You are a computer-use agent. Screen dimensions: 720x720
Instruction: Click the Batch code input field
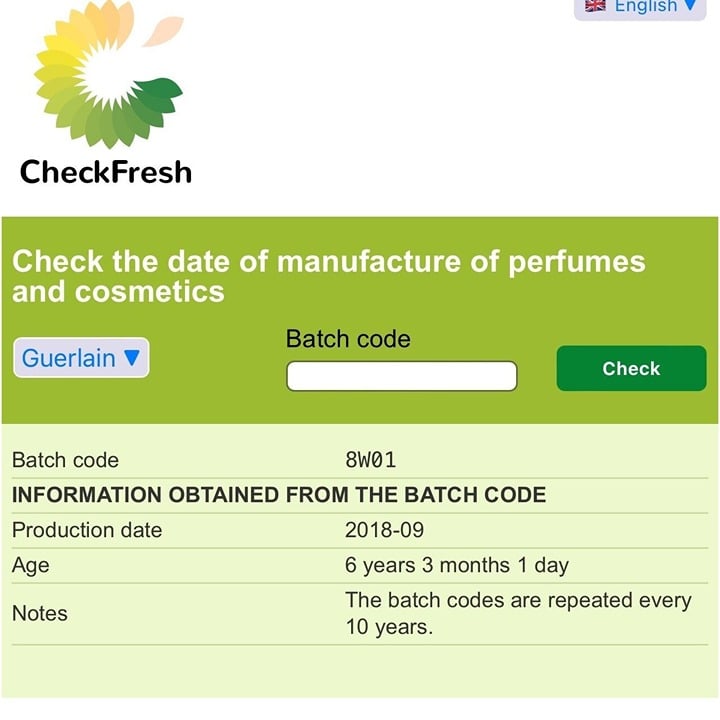(402, 376)
